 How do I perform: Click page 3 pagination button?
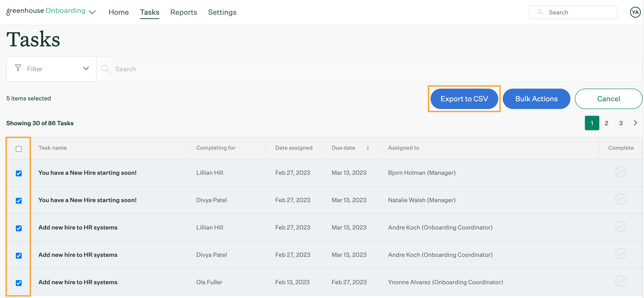click(x=621, y=123)
